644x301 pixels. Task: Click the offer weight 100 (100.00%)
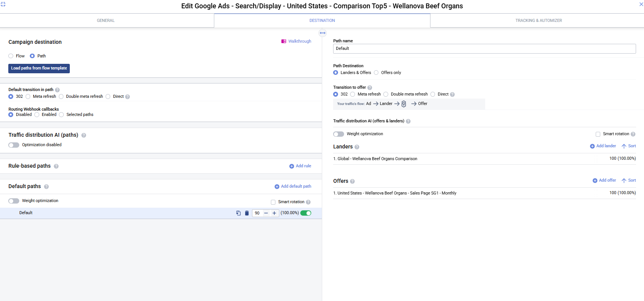(622, 193)
